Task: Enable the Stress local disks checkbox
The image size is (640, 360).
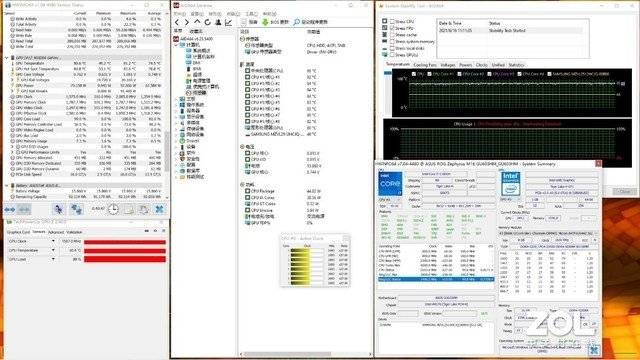Action: [x=392, y=48]
